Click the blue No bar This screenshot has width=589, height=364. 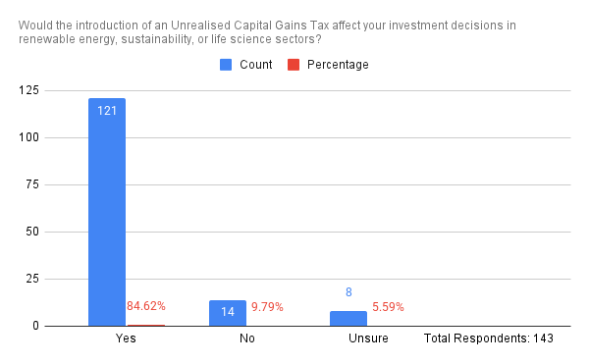point(228,313)
